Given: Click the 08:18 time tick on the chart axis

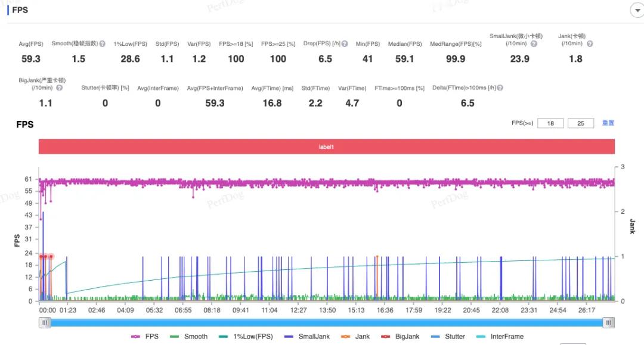Looking at the screenshot, I should [x=212, y=310].
